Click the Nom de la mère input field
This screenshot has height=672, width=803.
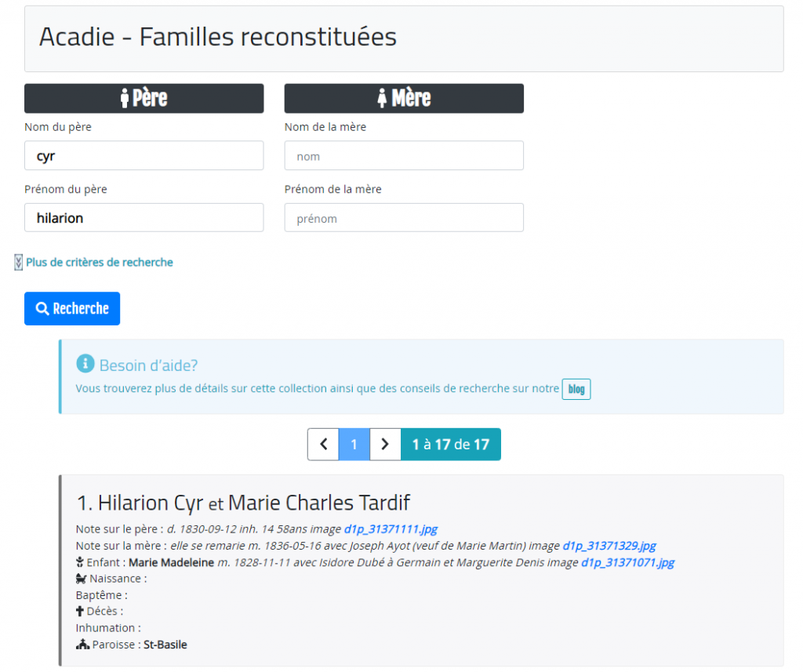coord(403,156)
